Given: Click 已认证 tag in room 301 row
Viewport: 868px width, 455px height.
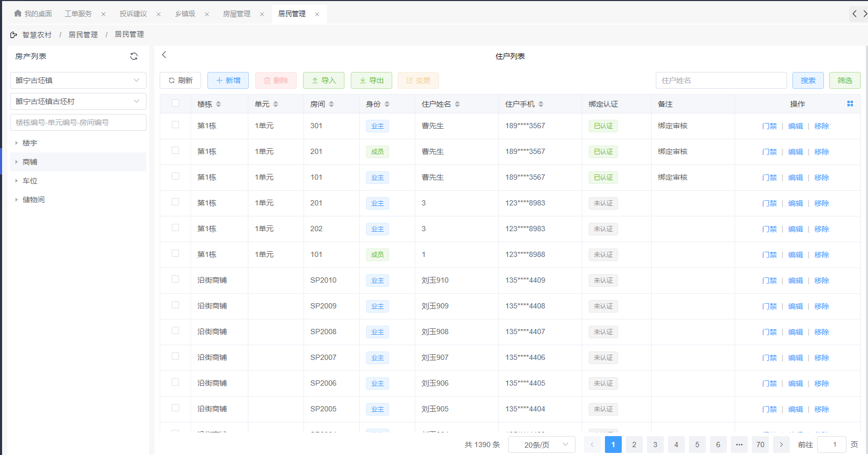Looking at the screenshot, I should point(603,126).
